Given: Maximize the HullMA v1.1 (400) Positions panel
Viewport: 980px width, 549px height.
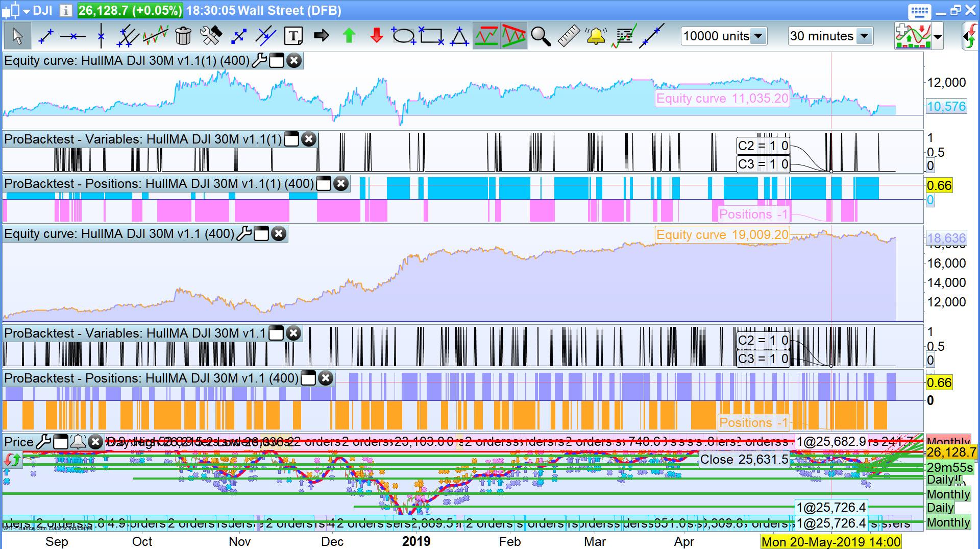Looking at the screenshot, I should tap(308, 378).
